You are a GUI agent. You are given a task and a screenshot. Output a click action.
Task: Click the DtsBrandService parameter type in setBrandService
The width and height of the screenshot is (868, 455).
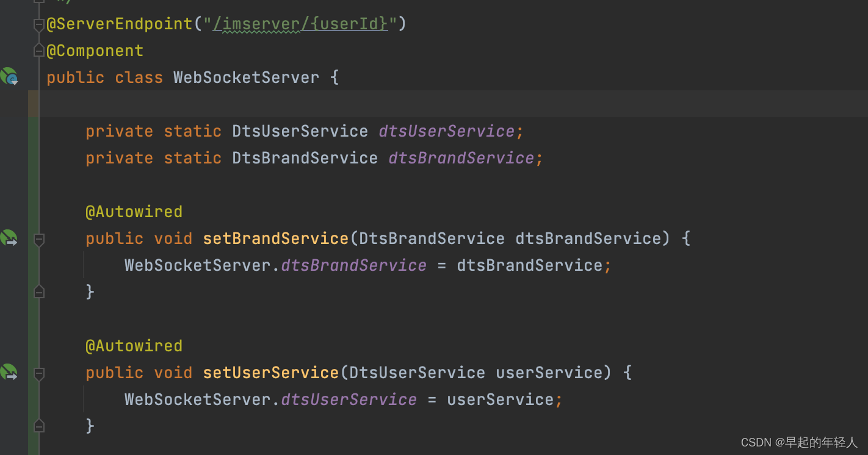pyautogui.click(x=432, y=238)
